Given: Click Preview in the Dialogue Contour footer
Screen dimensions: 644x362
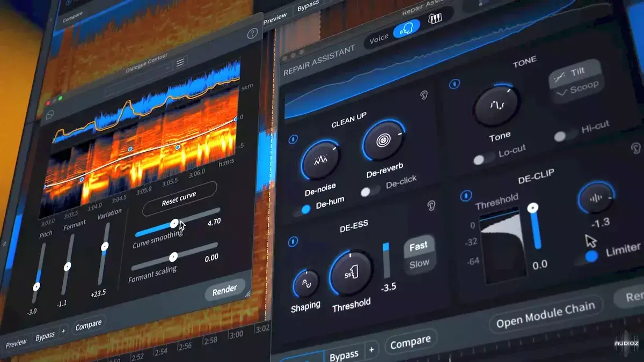Looking at the screenshot, I should [x=16, y=343].
